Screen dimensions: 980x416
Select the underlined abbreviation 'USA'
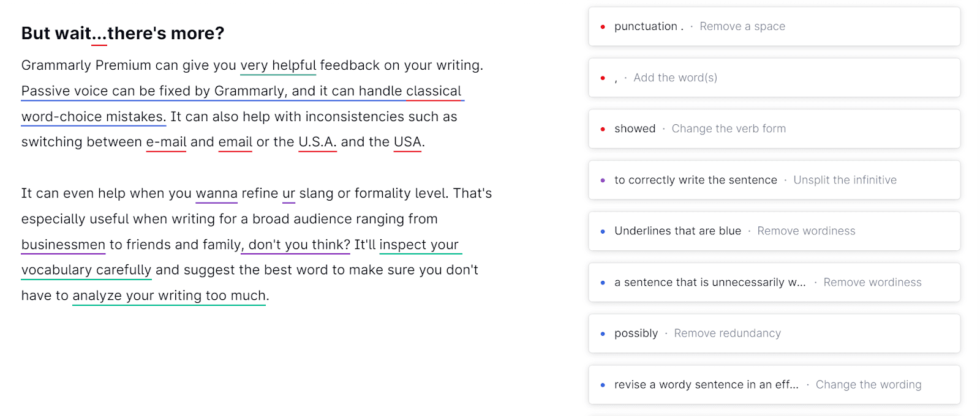pos(407,142)
